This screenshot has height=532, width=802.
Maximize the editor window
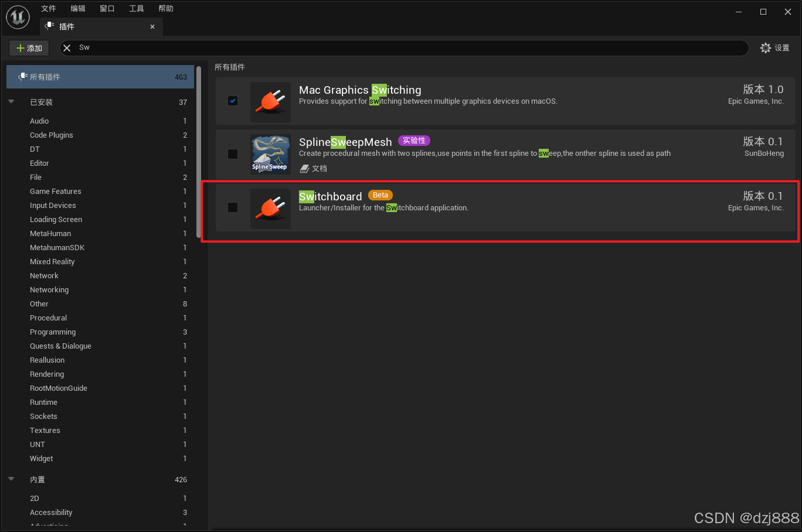[x=763, y=12]
